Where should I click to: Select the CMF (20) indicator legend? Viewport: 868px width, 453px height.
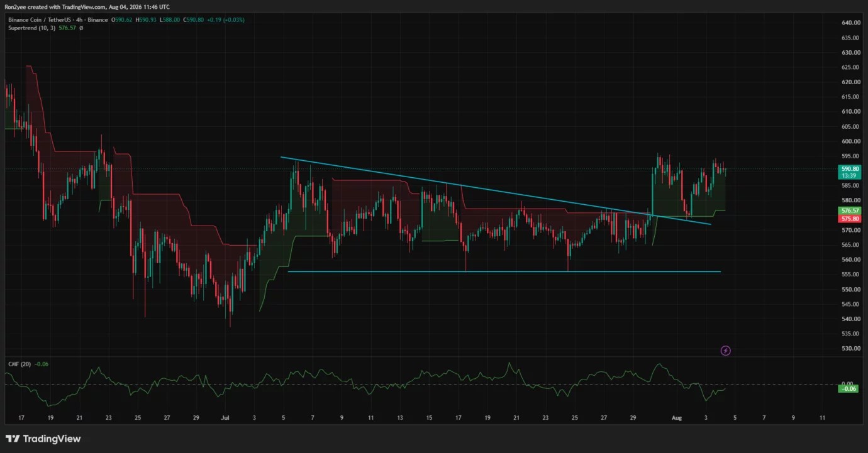[x=19, y=363]
